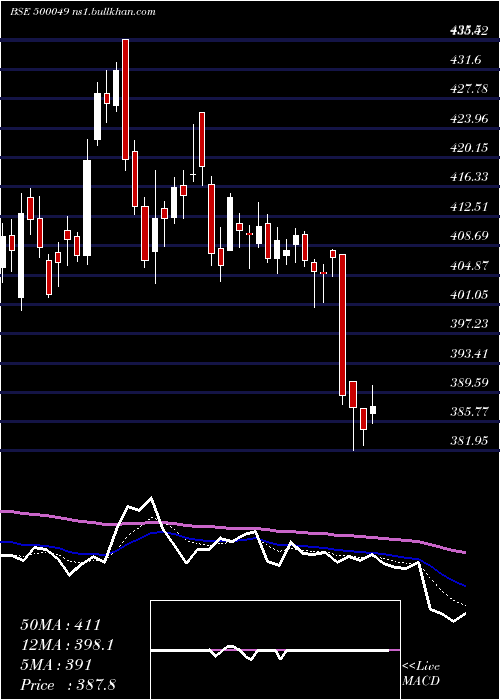Select the 389.59 price axis label
Image resolution: width=500 pixels, height=700 pixels.
pyautogui.click(x=469, y=383)
